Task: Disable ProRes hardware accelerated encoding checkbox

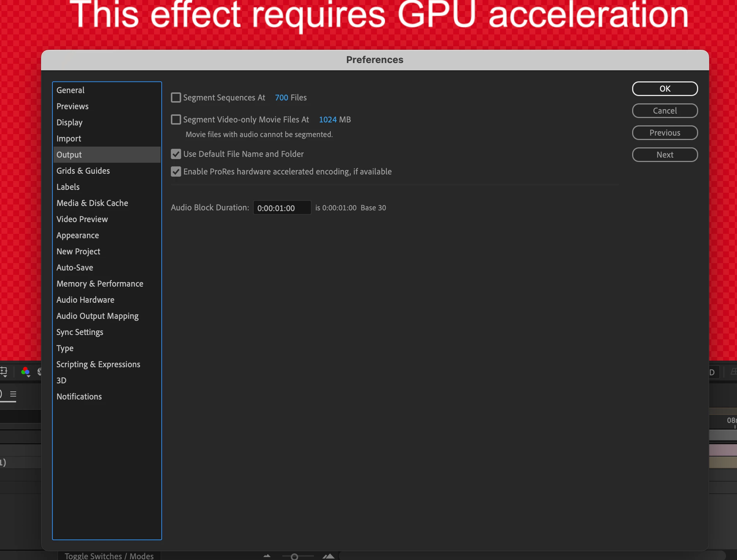Action: tap(176, 172)
